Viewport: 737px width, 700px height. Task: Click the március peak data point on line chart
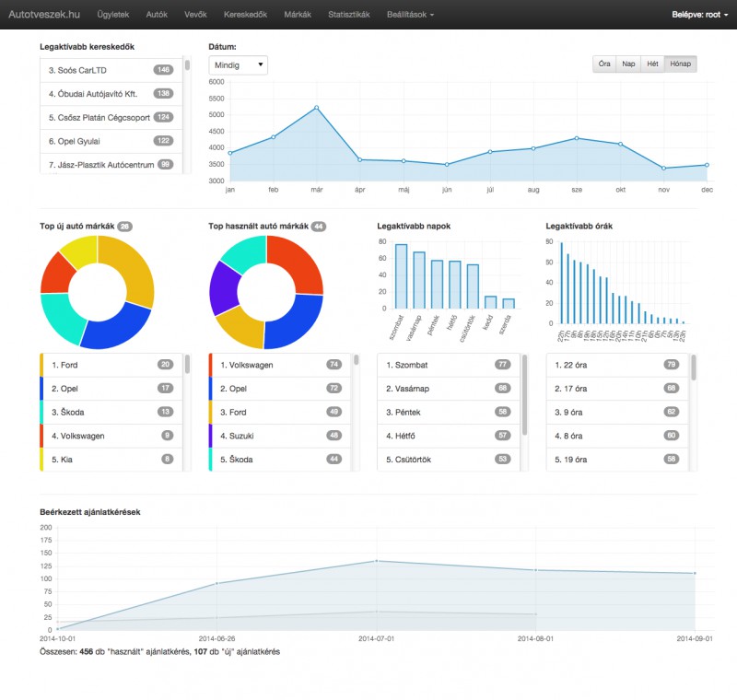click(316, 108)
